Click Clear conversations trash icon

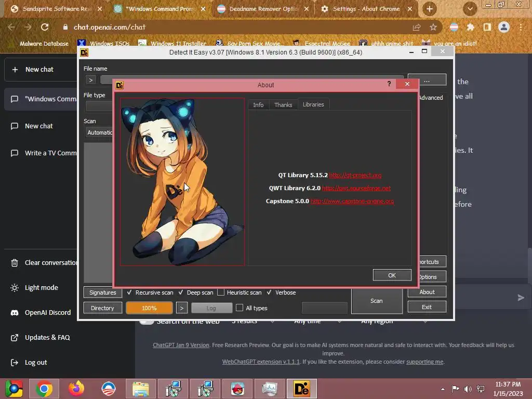14,263
